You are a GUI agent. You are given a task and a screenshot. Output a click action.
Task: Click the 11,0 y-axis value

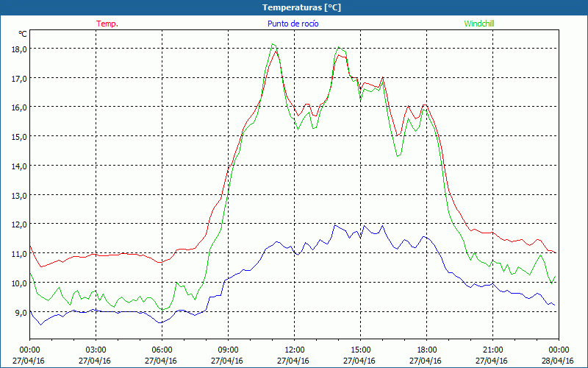(x=19, y=254)
